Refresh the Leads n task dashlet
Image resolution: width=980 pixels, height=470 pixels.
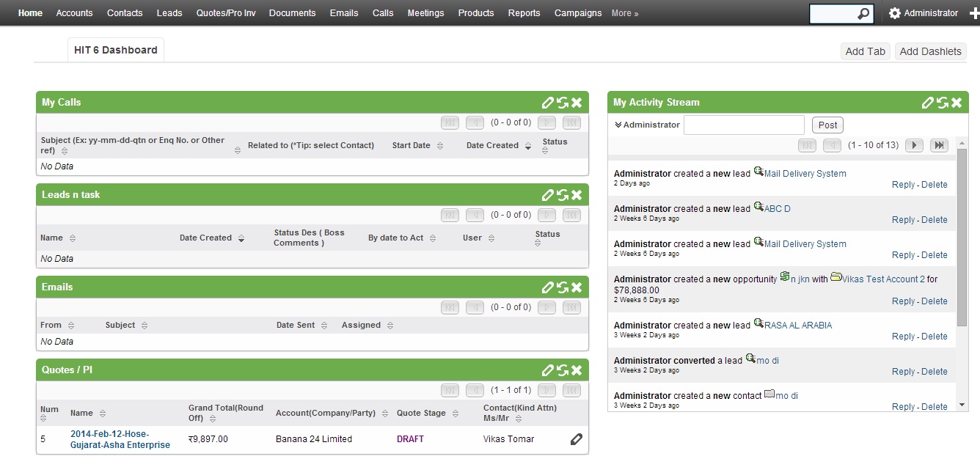563,195
